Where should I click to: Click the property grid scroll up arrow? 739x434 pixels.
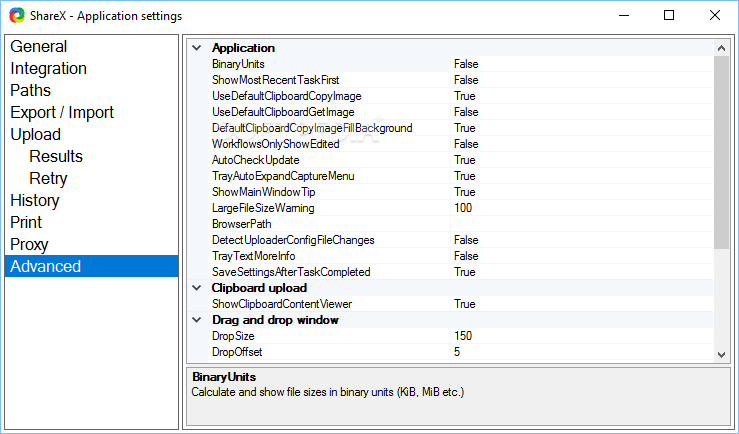pos(721,48)
